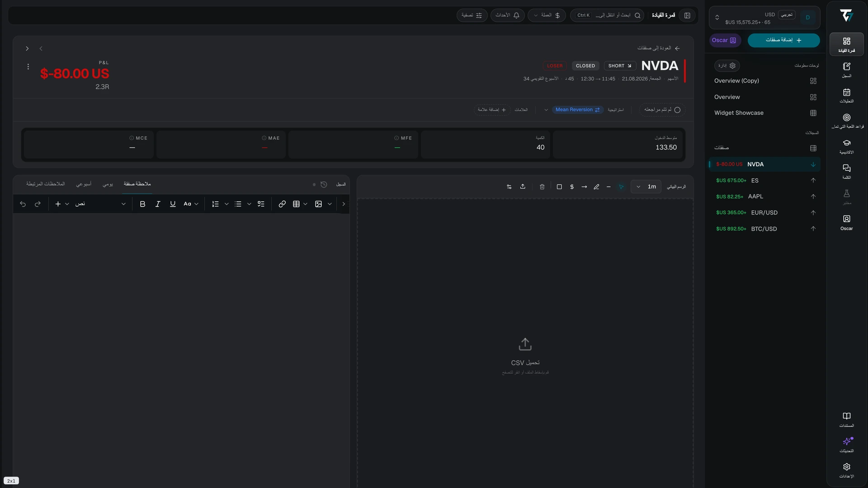Select the AAPL trade row
The image size is (868, 488).
[x=765, y=197]
